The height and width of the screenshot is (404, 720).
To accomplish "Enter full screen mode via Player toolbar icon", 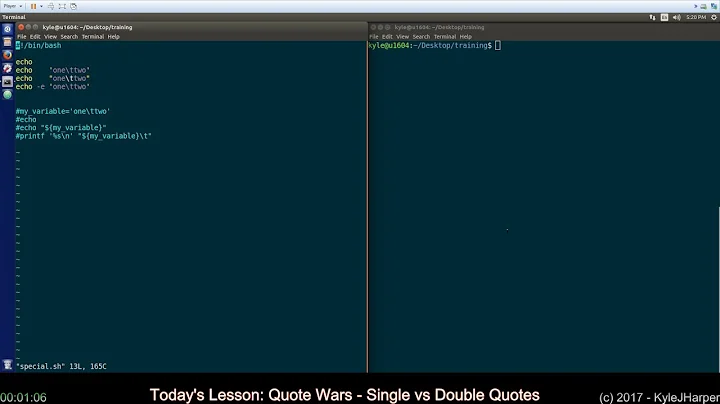I will (62, 6).
